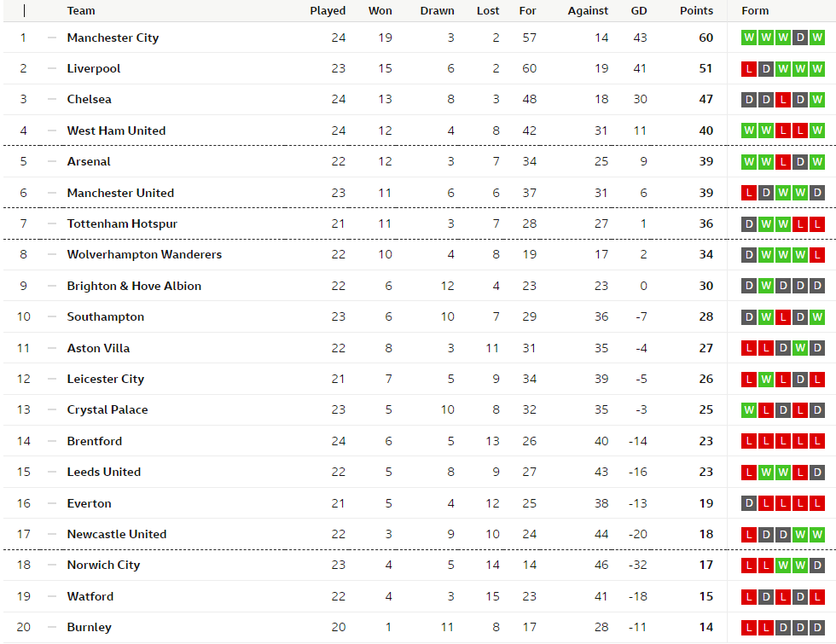Click Crystal Palace's green W form badge
This screenshot has height=644, width=836.
point(749,409)
